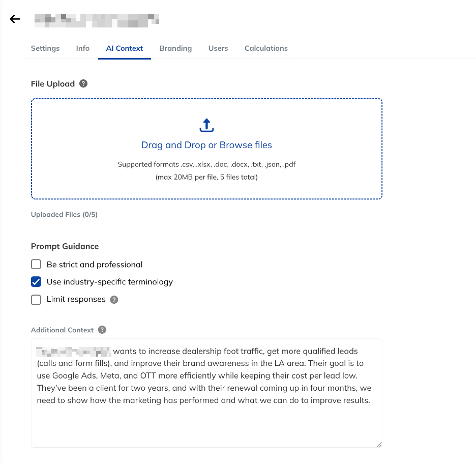The image size is (476, 463).
Task: Enable Be strict and professional
Action: click(x=36, y=264)
